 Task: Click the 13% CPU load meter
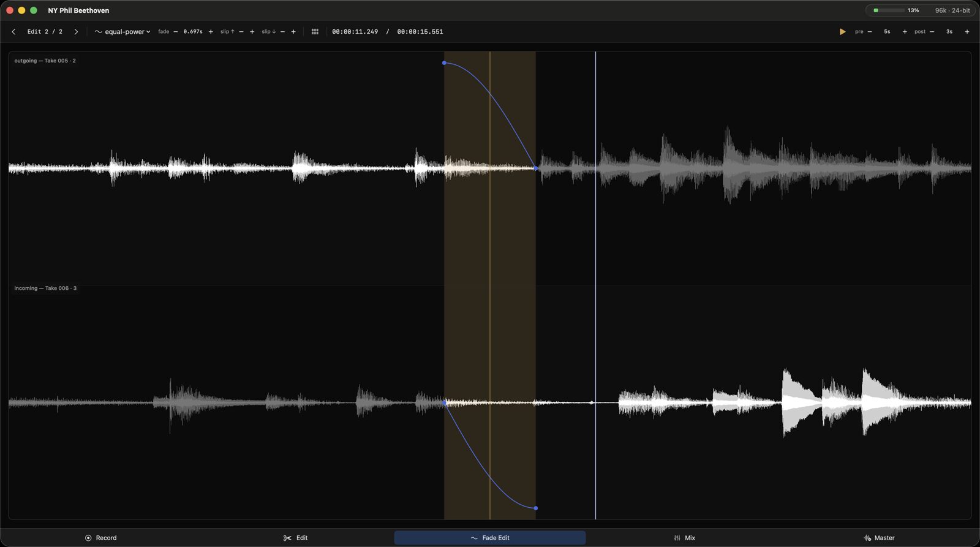coord(896,10)
